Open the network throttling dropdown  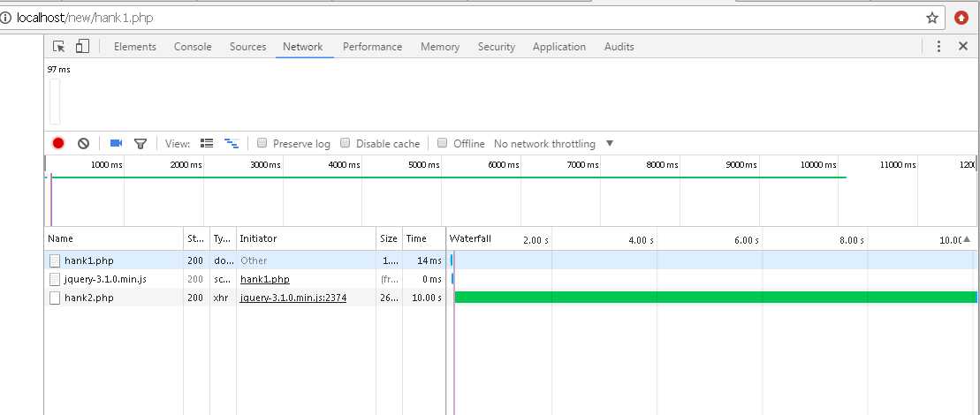pyautogui.click(x=554, y=144)
